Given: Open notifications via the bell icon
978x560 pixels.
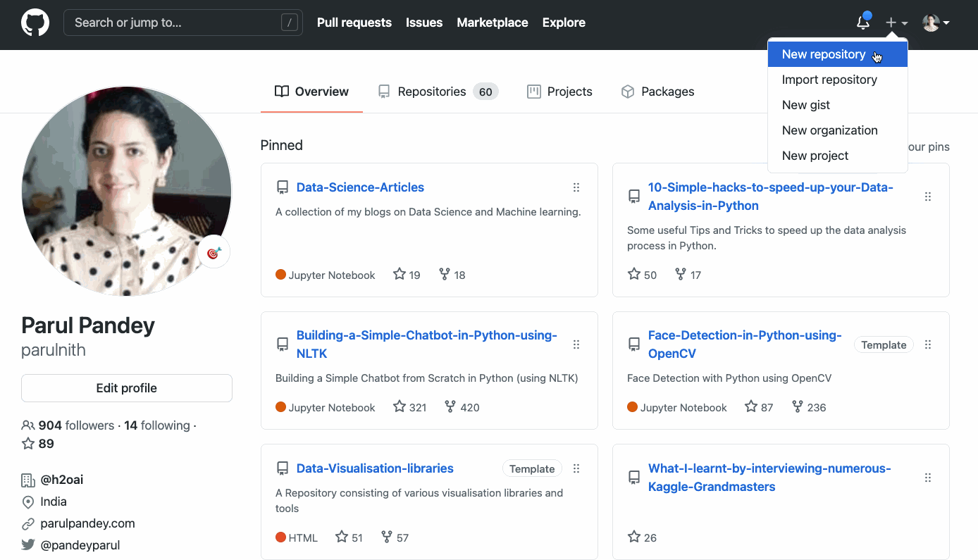Looking at the screenshot, I should 862,23.
